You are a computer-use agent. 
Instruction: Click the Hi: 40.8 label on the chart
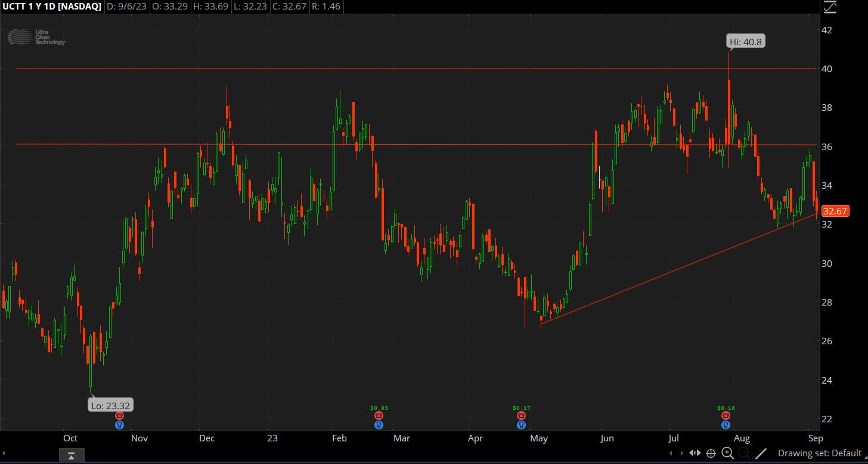tap(745, 42)
